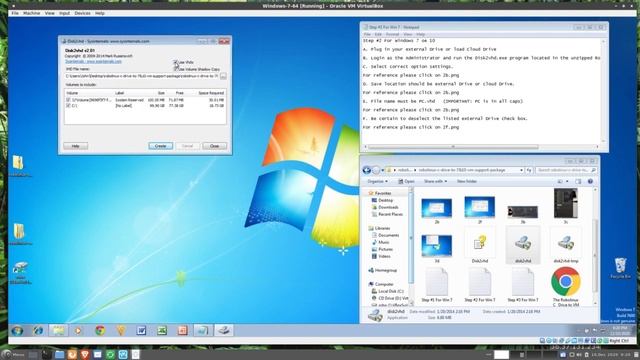Open Word from the Windows taskbar

141,330
